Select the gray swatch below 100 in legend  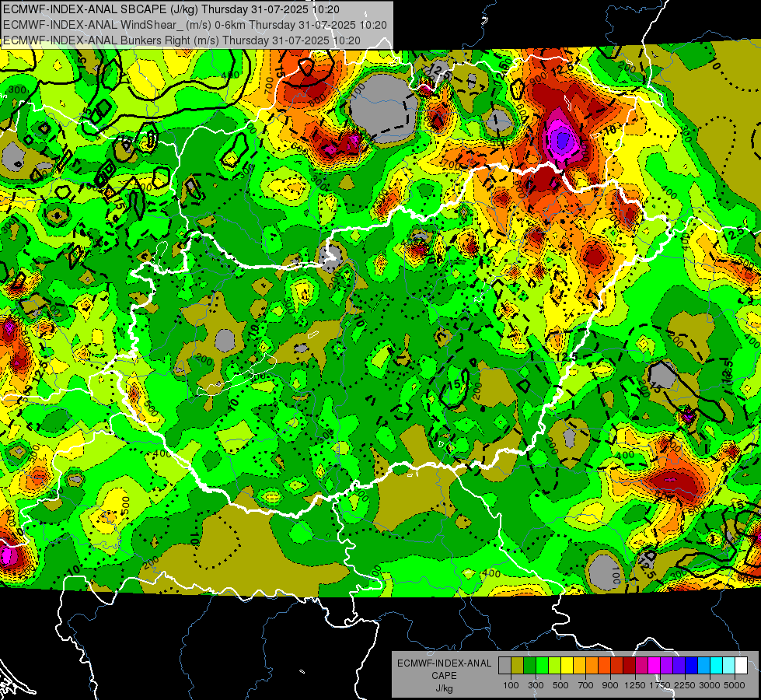pyautogui.click(x=504, y=666)
